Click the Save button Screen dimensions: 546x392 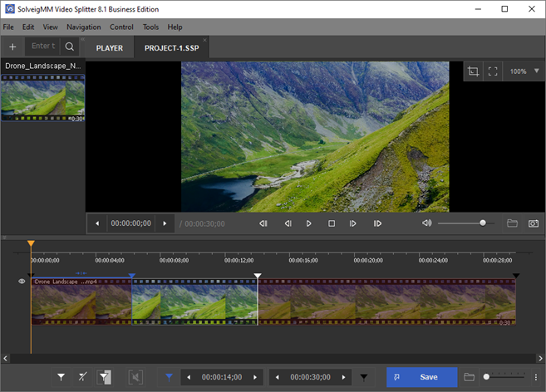tap(421, 377)
